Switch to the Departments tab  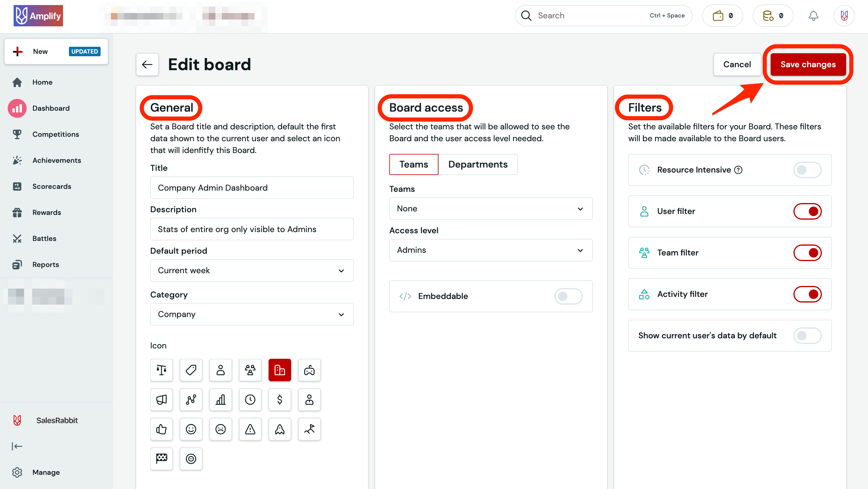(x=477, y=165)
